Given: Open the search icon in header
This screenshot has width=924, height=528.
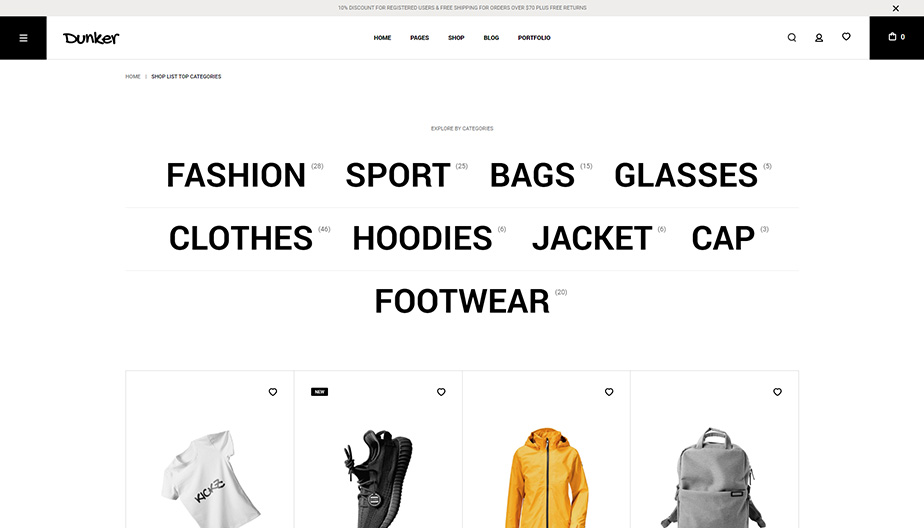Looking at the screenshot, I should coord(791,38).
